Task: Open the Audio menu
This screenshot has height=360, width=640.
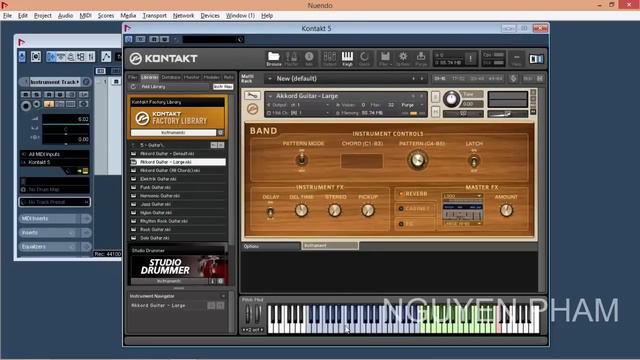Action: coord(65,16)
